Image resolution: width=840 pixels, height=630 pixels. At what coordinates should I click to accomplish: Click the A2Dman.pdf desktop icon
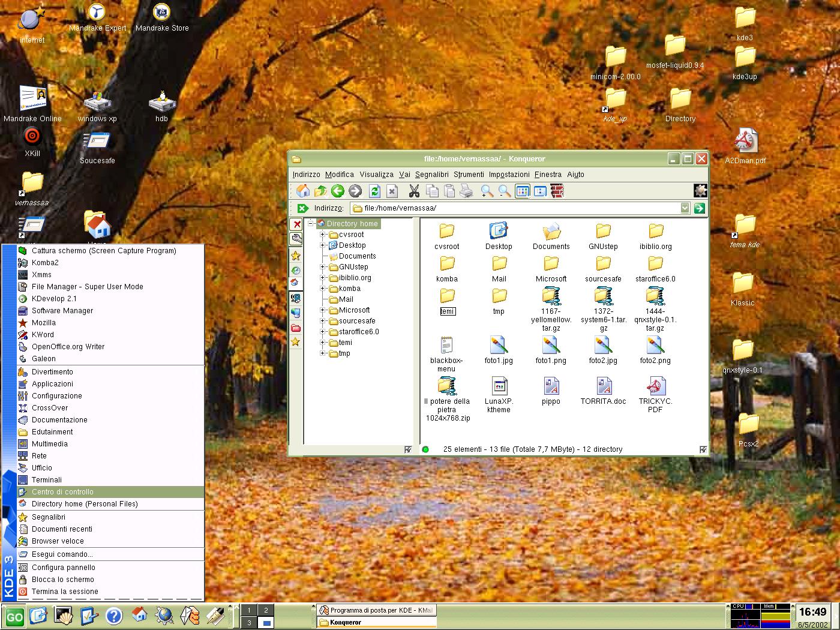point(745,146)
